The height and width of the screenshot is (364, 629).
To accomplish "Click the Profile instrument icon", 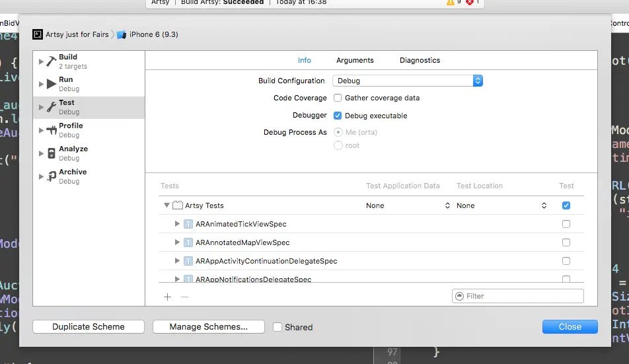I will pyautogui.click(x=52, y=130).
